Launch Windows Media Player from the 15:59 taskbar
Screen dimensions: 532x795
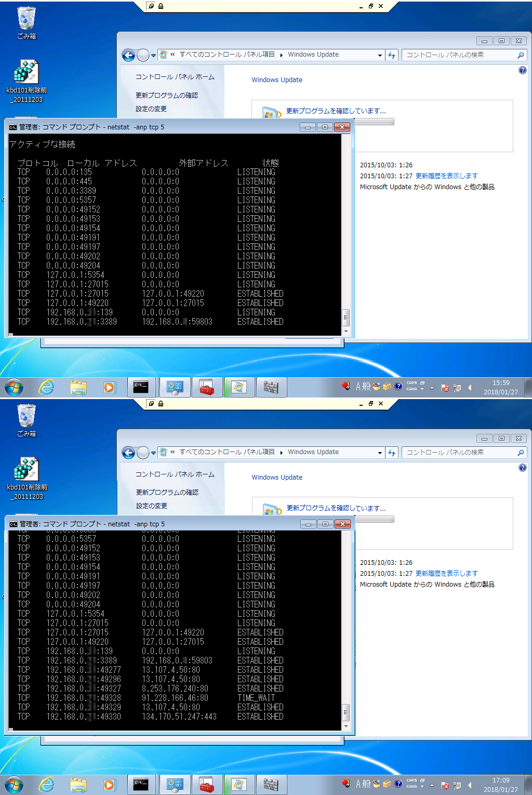[x=110, y=388]
